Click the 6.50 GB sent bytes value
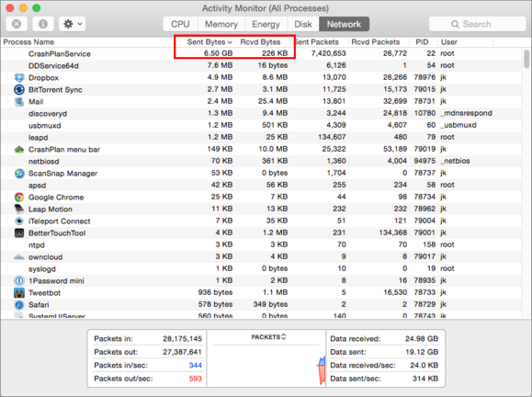532x397 pixels. tap(218, 53)
